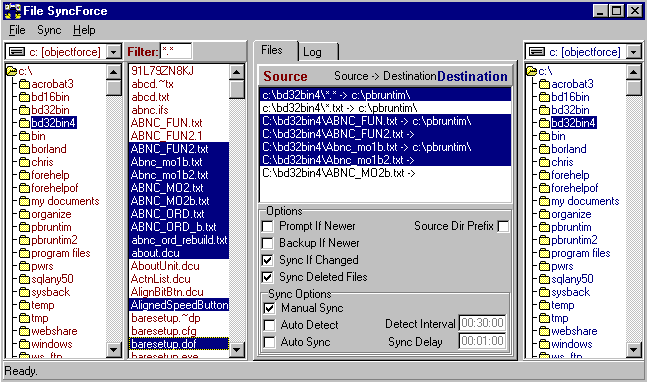Select file 91L79ZN8KJ in the file list
647x382 pixels.
pyautogui.click(x=179, y=71)
